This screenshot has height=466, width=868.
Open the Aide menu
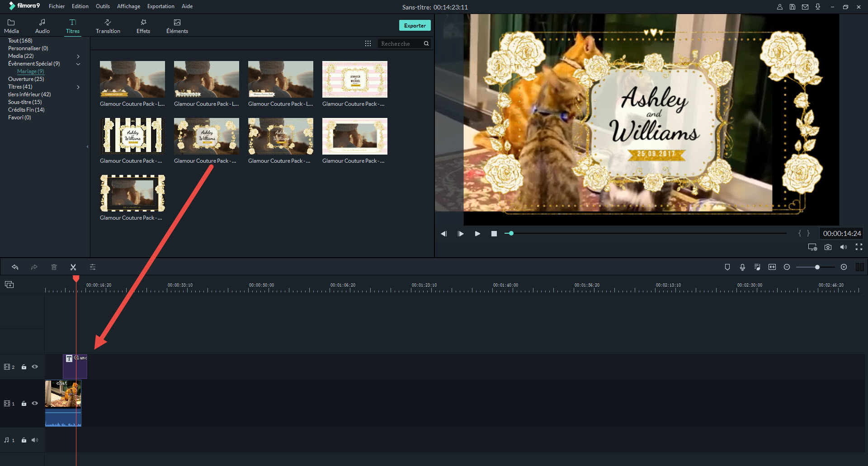[x=187, y=6]
